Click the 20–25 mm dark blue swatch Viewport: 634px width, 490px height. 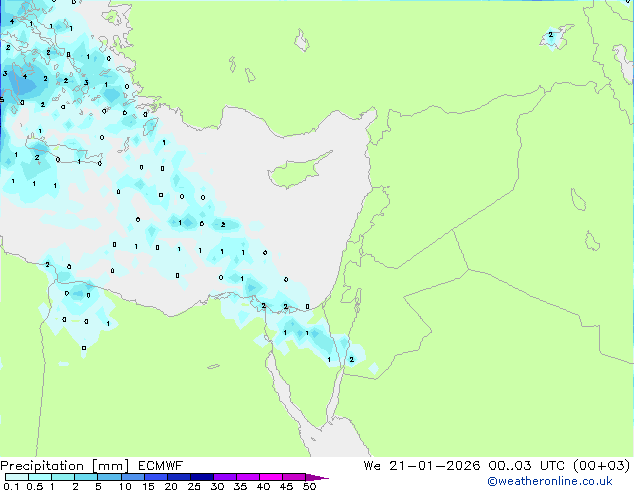pos(178,477)
